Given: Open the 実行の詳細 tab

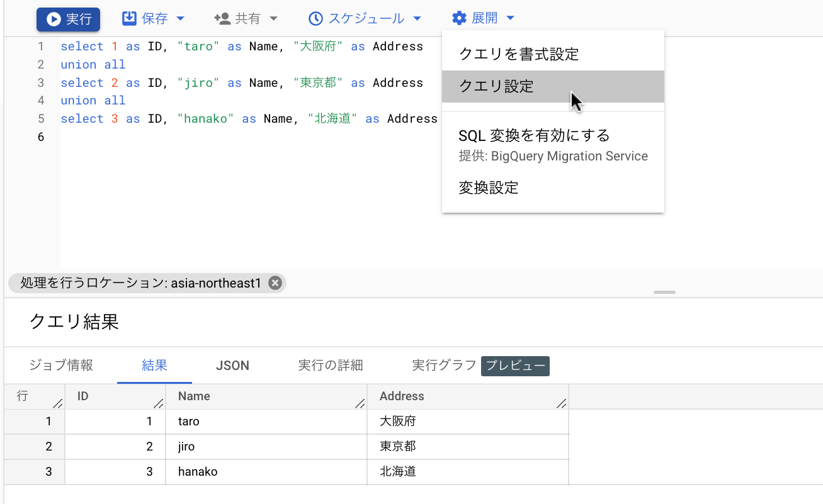Looking at the screenshot, I should pyautogui.click(x=331, y=366).
